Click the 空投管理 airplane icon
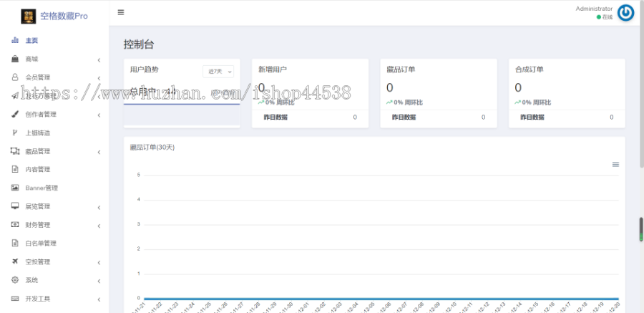The image size is (644, 313). [x=15, y=261]
